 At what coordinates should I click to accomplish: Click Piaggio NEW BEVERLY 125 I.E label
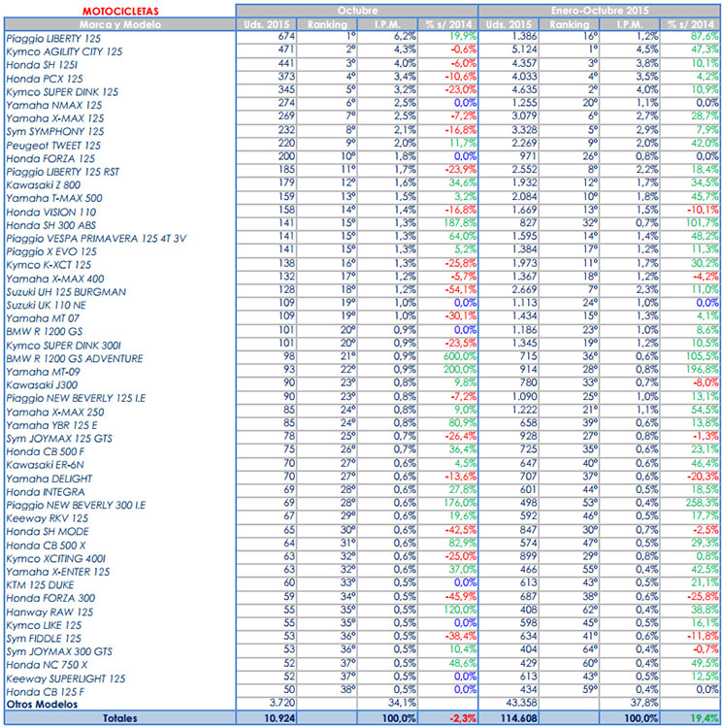76,398
